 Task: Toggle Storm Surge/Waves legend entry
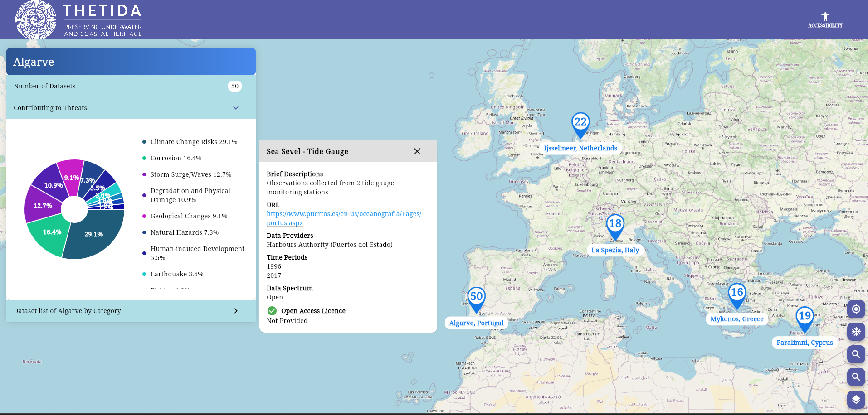click(x=191, y=174)
